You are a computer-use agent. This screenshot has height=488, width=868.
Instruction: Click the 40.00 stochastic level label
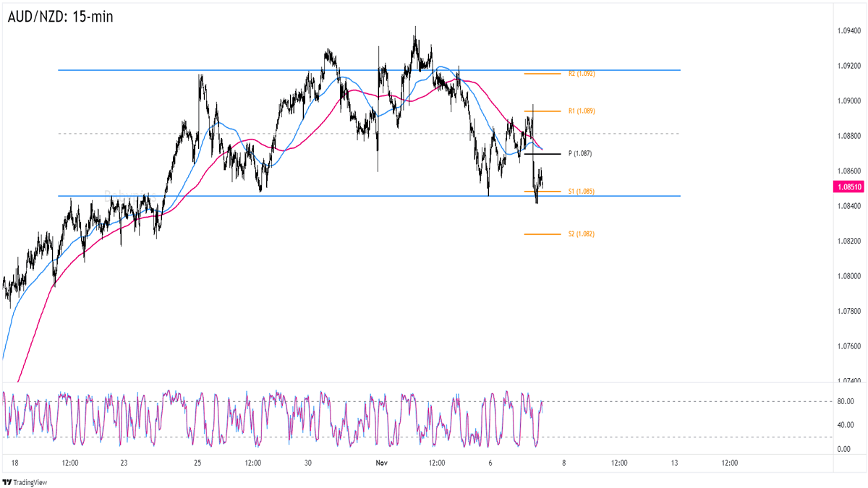844,425
